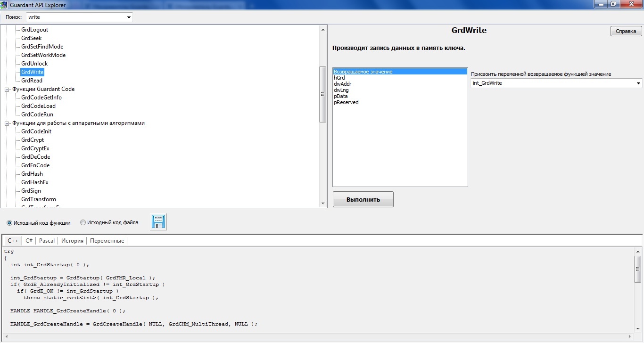
Task: Open the History tab
Action: (x=72, y=241)
